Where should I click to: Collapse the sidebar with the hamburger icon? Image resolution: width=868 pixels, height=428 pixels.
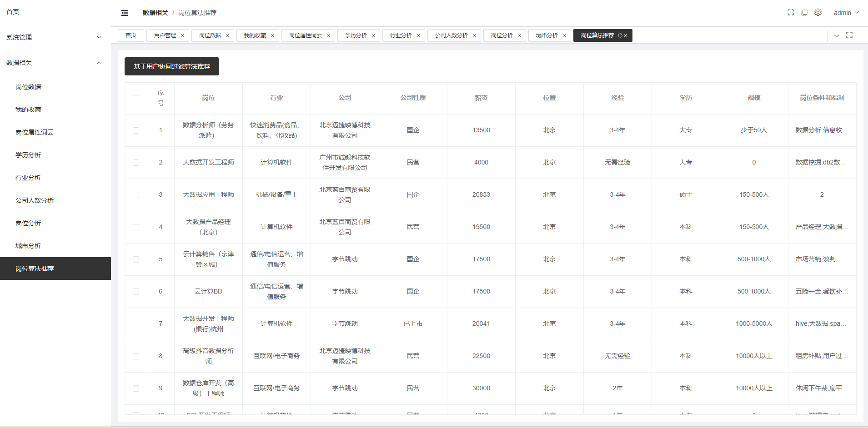(x=125, y=13)
